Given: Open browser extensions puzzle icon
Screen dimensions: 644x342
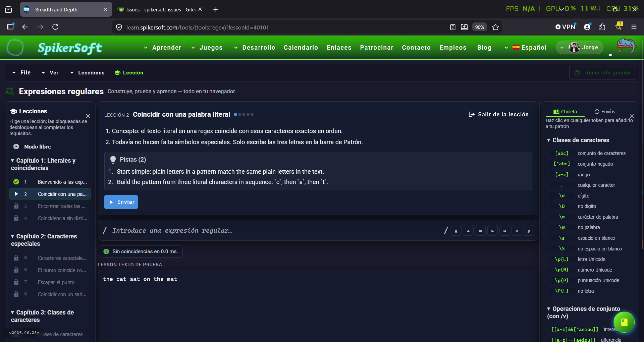Looking at the screenshot, I should 602,27.
